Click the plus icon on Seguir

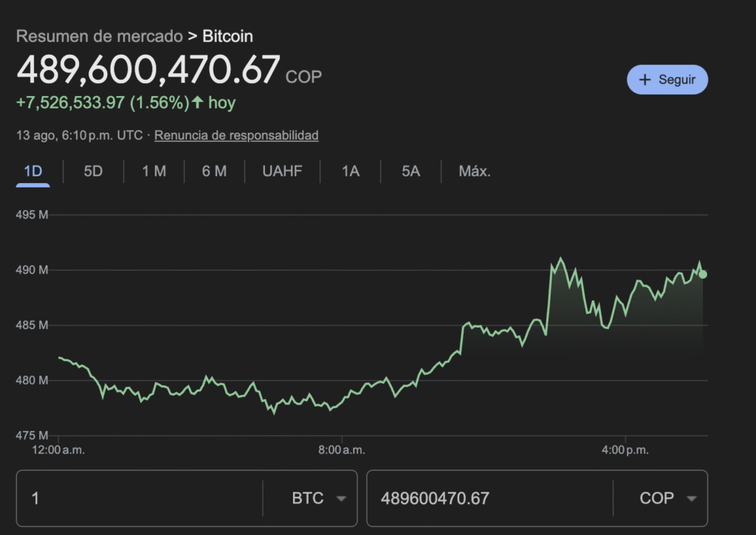click(x=645, y=80)
